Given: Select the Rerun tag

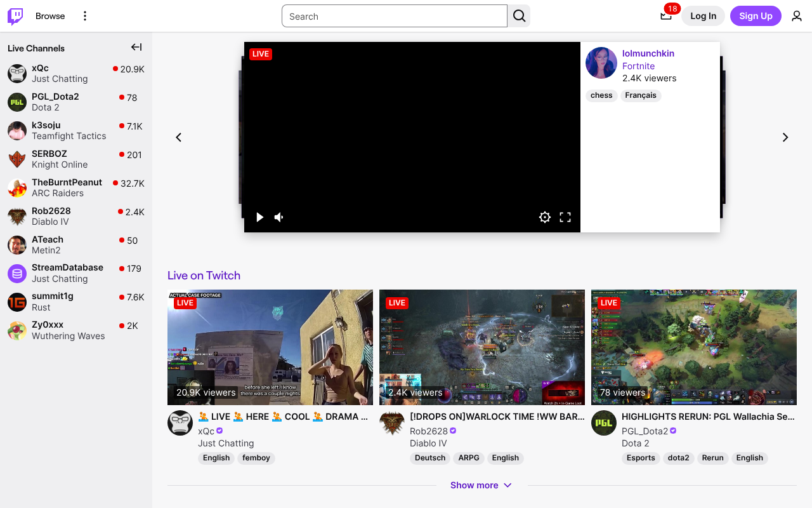Looking at the screenshot, I should [x=712, y=458].
